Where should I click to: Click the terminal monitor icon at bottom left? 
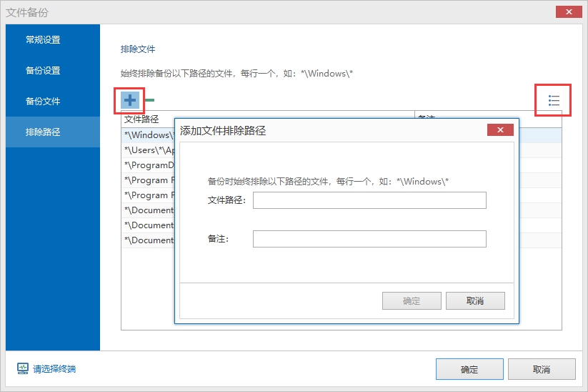pos(23,369)
